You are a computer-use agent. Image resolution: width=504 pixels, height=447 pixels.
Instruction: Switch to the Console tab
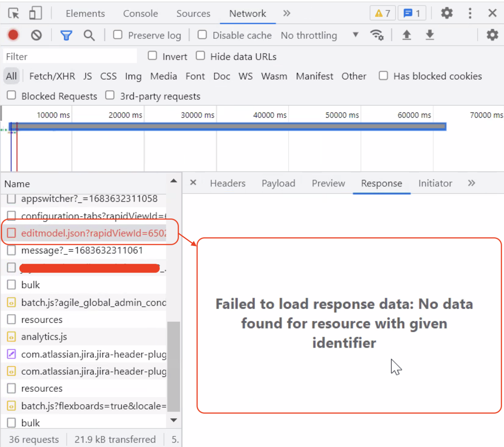pos(140,14)
